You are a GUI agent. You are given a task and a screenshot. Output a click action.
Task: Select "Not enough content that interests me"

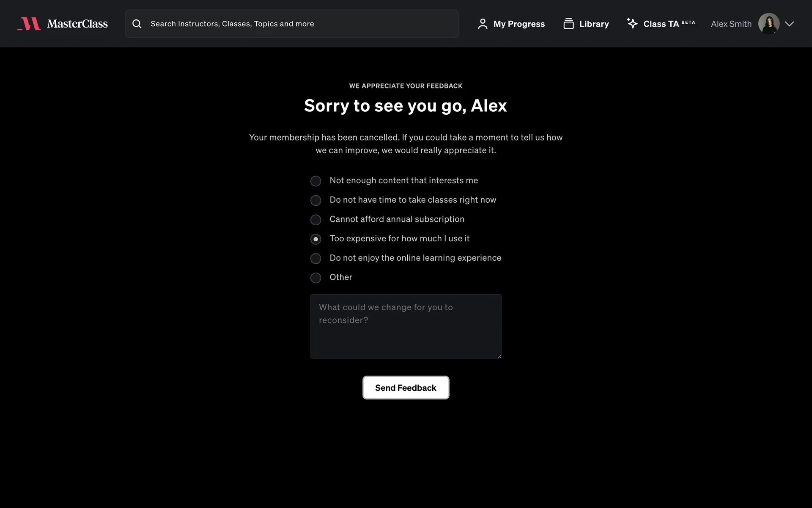pos(315,181)
